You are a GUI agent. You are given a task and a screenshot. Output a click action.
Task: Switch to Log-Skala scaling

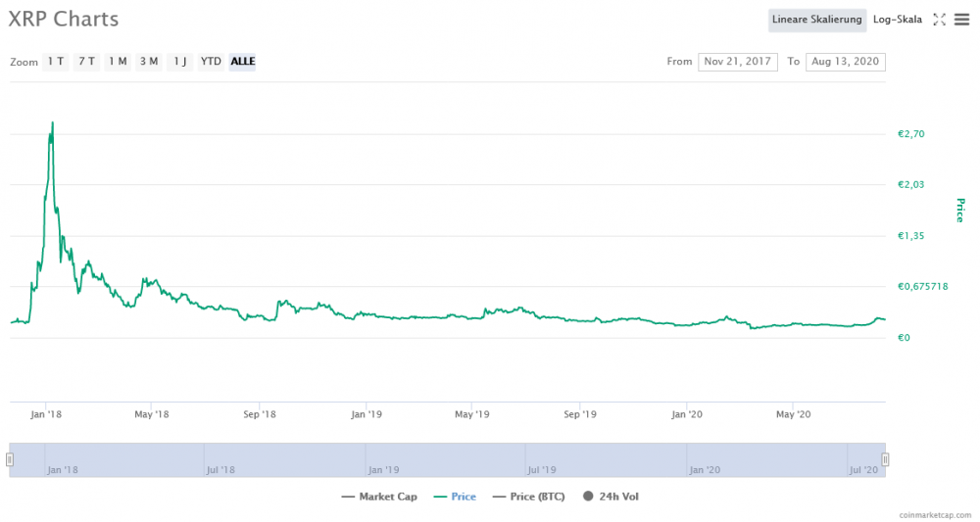(x=898, y=20)
